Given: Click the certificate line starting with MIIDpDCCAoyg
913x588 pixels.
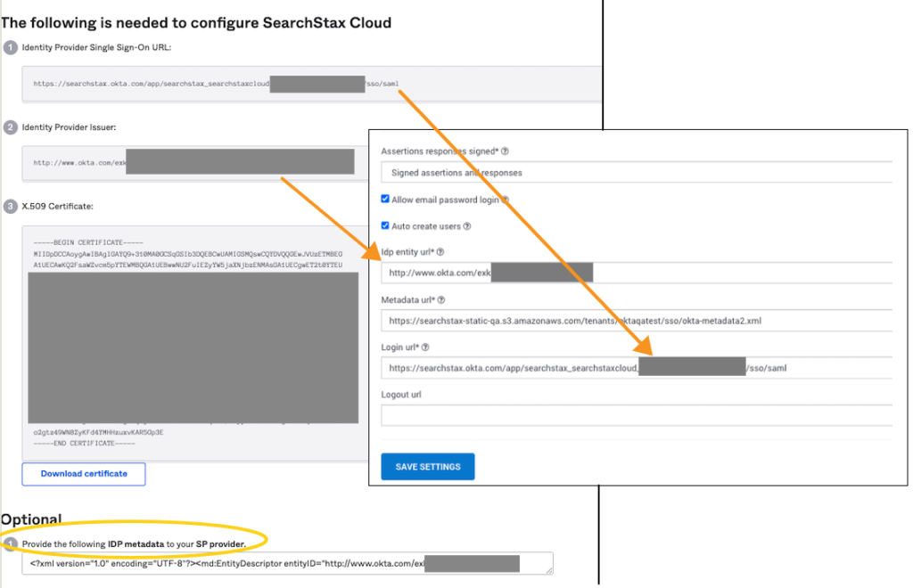Looking at the screenshot, I should [187, 254].
